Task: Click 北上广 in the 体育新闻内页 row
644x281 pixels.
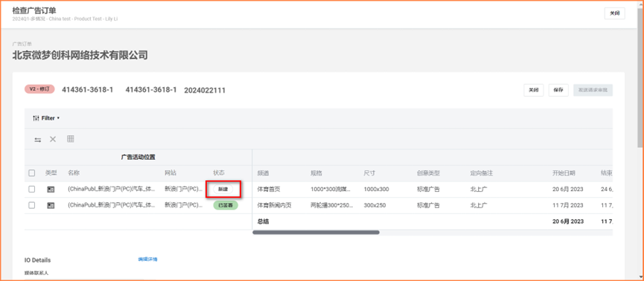Action: pyautogui.click(x=479, y=205)
